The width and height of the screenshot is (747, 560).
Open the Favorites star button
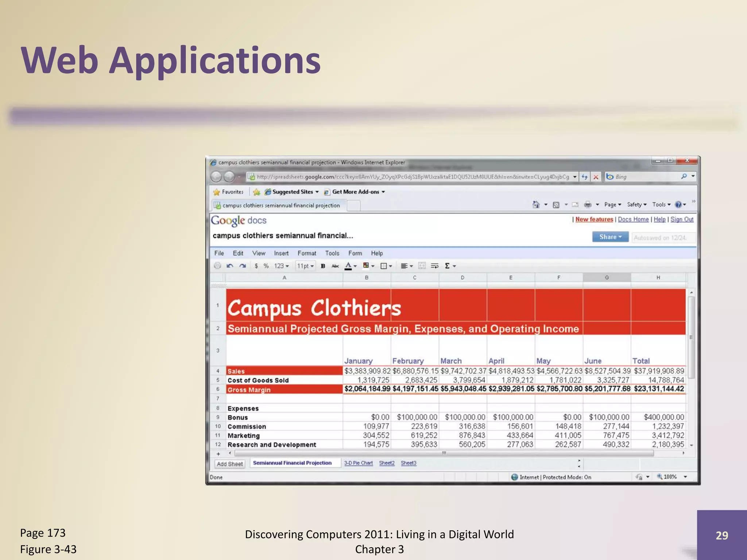[228, 192]
